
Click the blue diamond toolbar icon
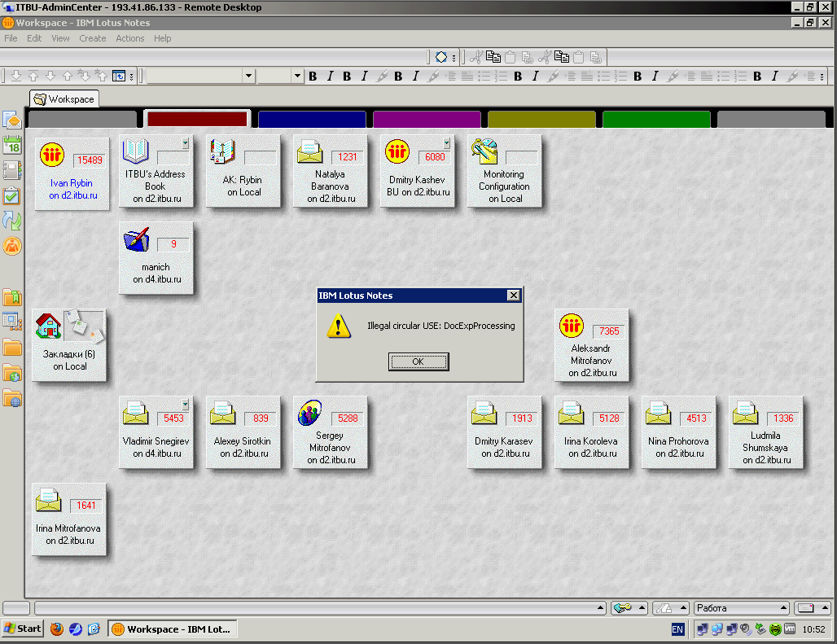(441, 57)
